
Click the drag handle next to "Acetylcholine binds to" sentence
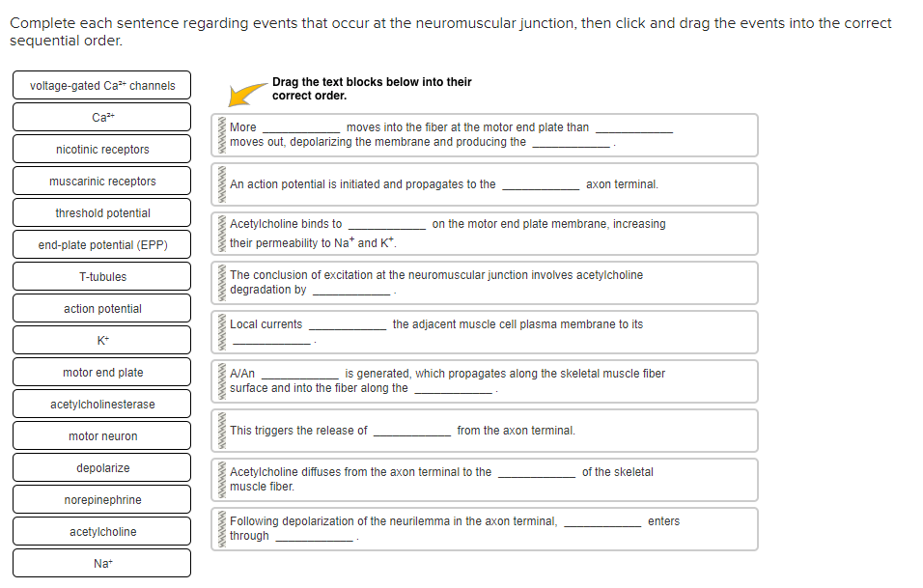220,234
